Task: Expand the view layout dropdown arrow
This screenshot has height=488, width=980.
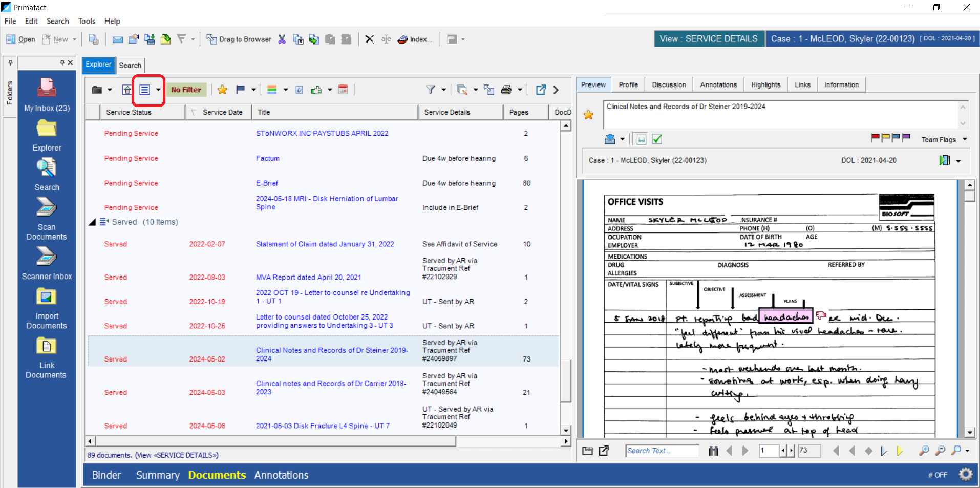Action: 158,90
